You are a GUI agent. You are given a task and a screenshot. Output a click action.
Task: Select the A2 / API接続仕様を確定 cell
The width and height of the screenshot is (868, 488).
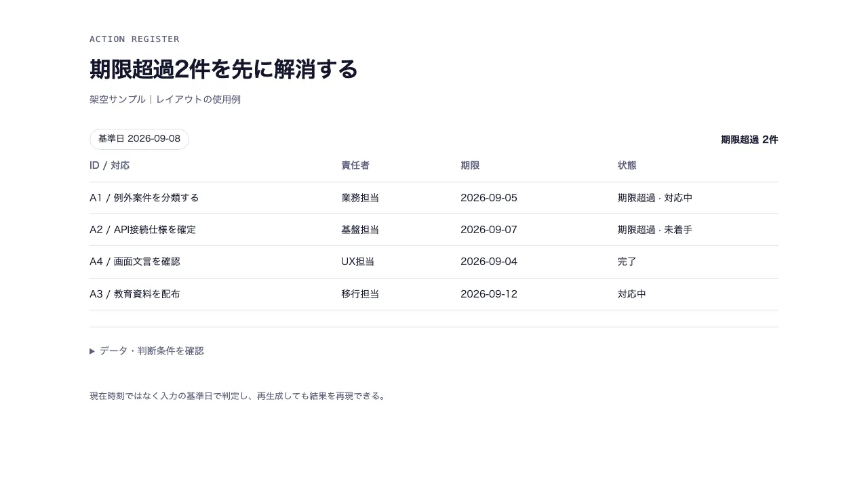coord(142,230)
